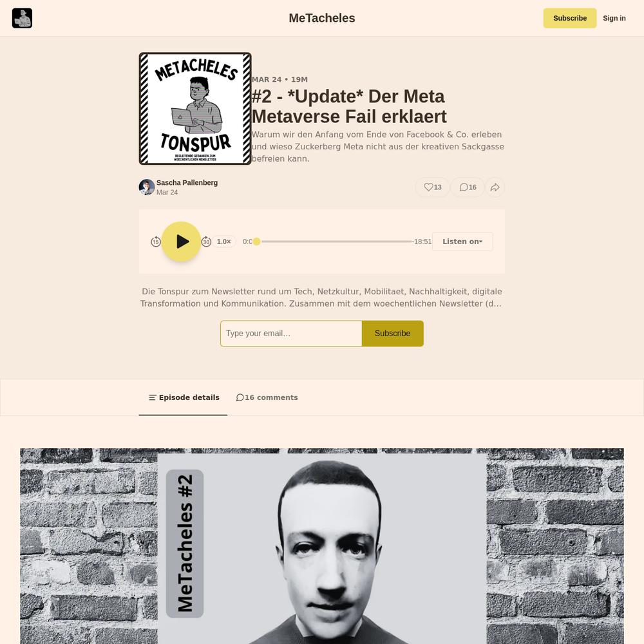Click the share arrow icon

(x=495, y=187)
